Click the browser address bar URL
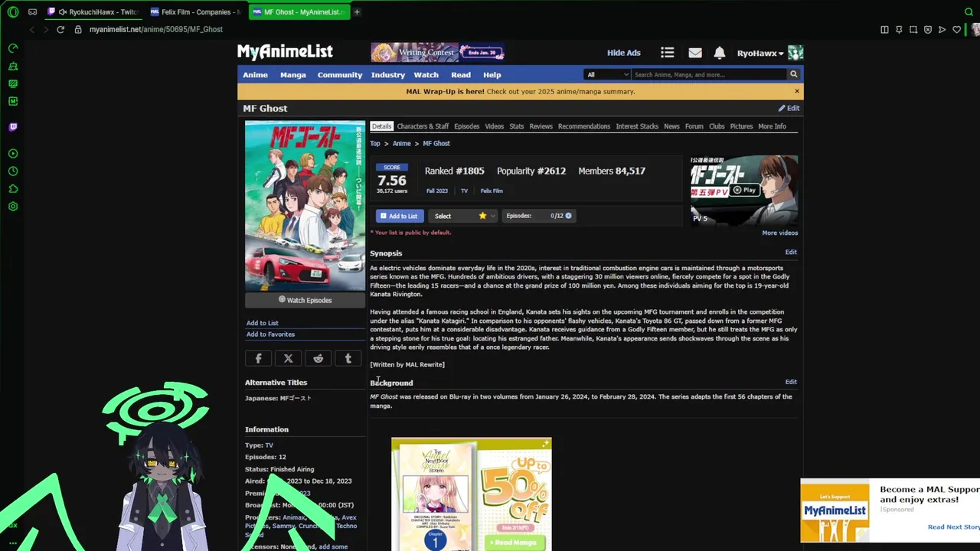 pos(156,29)
